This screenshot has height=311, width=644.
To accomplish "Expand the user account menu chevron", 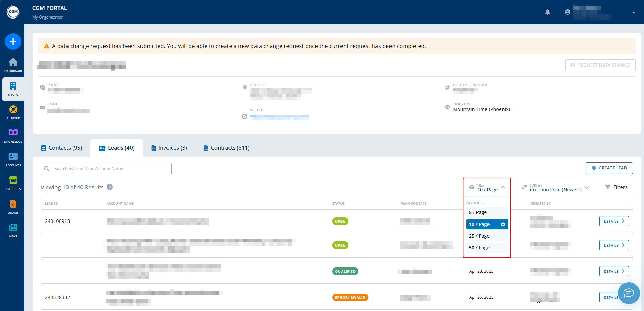I will click(634, 12).
